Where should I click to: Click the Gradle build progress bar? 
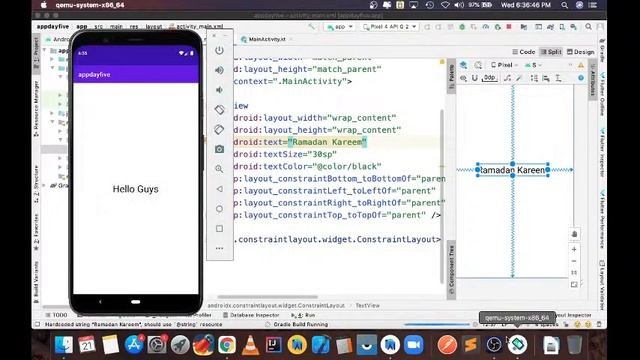(x=437, y=324)
